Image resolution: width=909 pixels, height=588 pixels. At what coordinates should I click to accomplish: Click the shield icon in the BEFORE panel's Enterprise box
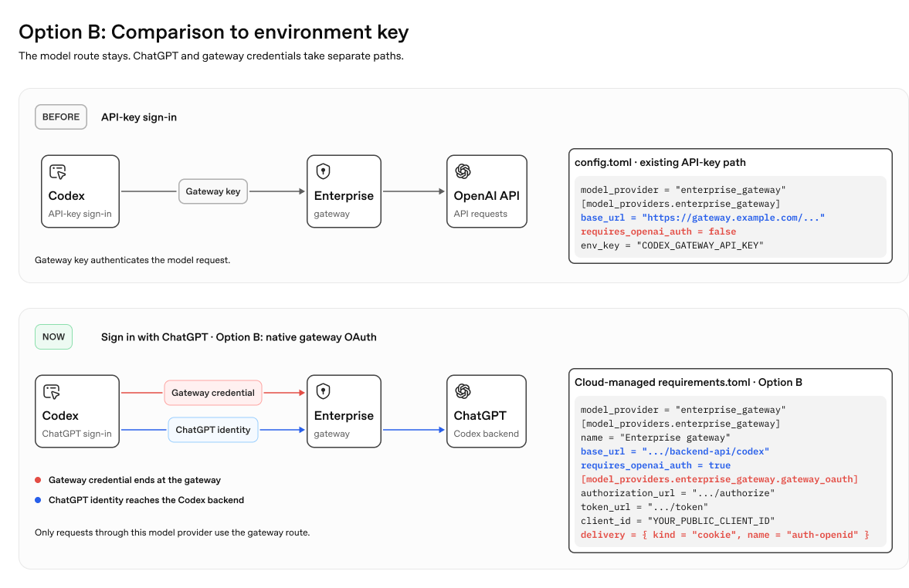[323, 171]
